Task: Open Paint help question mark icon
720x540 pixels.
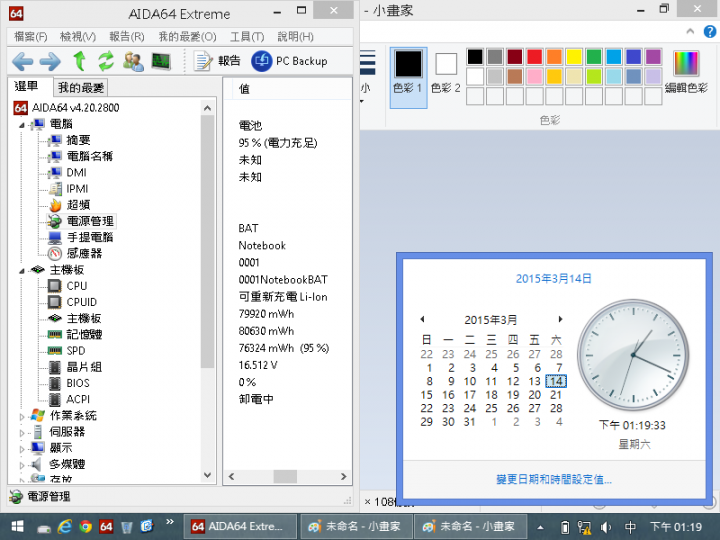Action: [709, 32]
